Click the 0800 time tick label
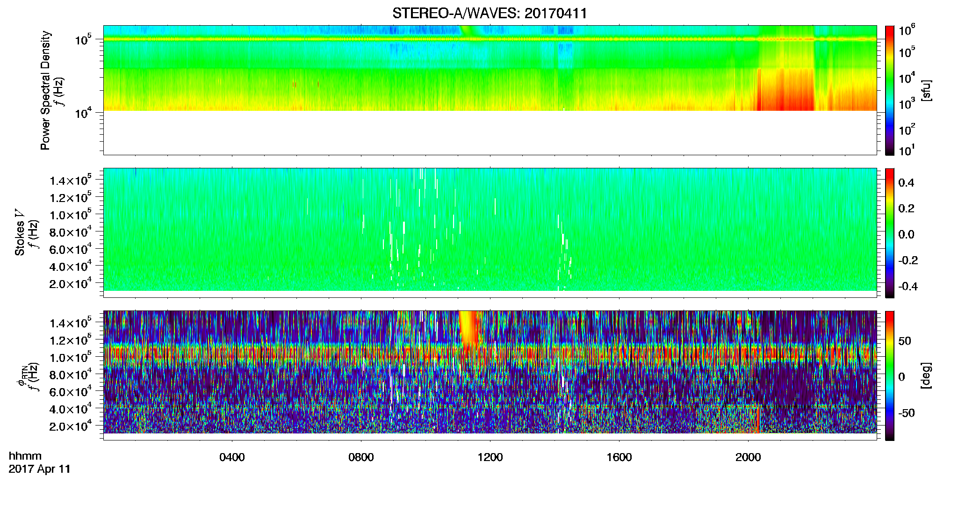The image size is (980, 505). point(361,457)
